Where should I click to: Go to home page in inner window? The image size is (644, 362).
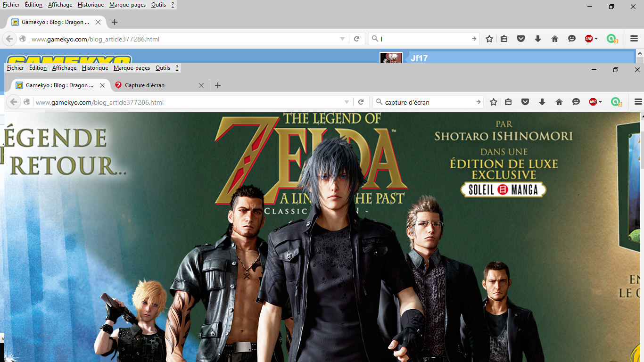coord(559,102)
